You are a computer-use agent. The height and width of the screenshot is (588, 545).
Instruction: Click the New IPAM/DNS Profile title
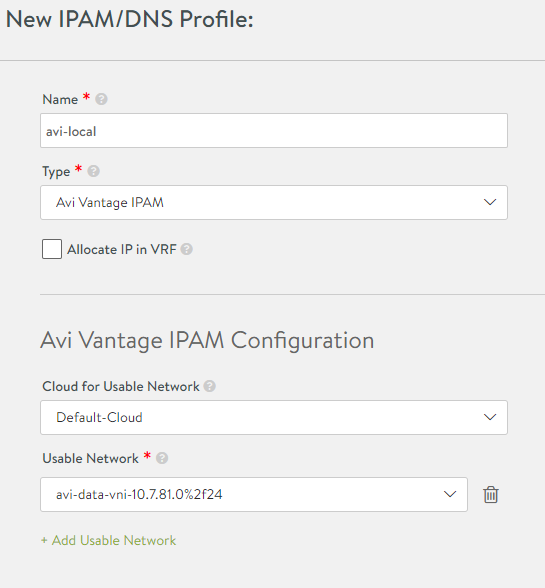(x=130, y=19)
